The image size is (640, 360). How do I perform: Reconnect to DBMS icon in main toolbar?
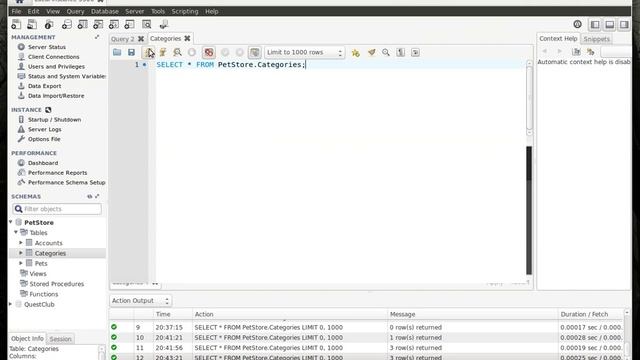coord(164,24)
